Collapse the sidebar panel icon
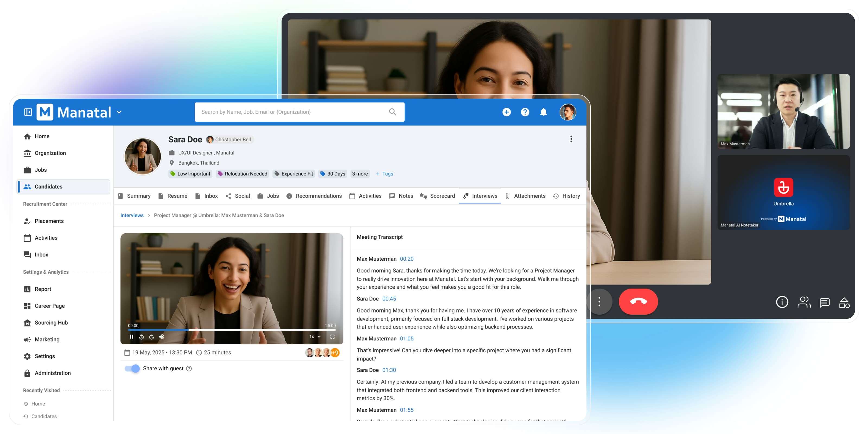This screenshot has width=868, height=434. tap(28, 112)
